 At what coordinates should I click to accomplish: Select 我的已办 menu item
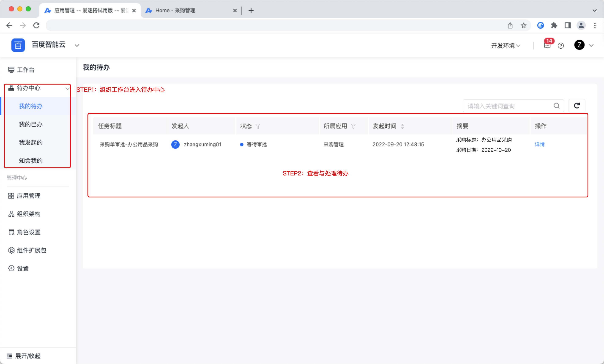click(31, 124)
